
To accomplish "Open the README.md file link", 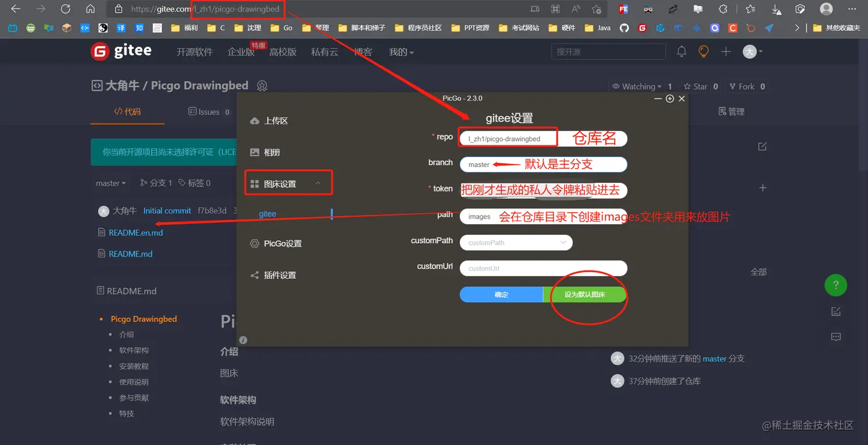I will (131, 253).
